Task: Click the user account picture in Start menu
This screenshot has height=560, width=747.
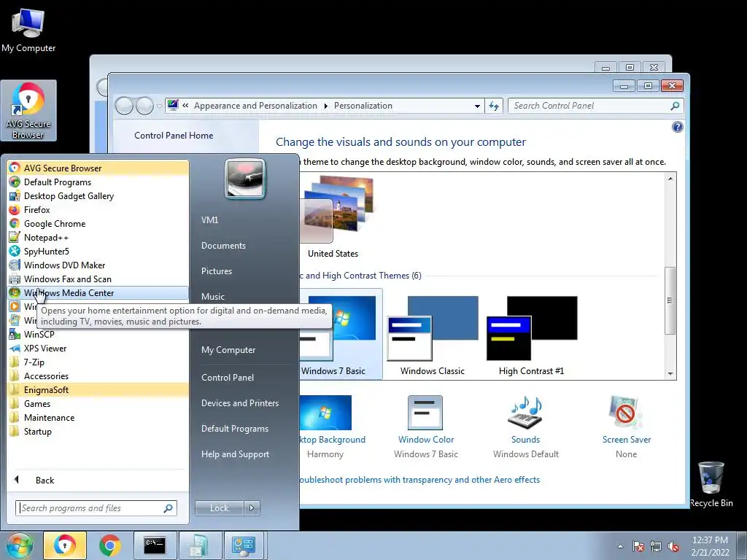Action: (245, 179)
